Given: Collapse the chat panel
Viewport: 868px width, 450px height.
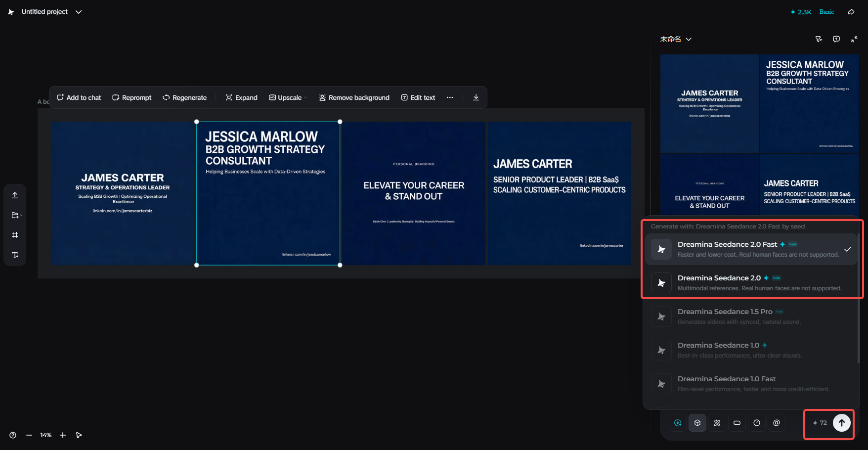Looking at the screenshot, I should coord(854,39).
